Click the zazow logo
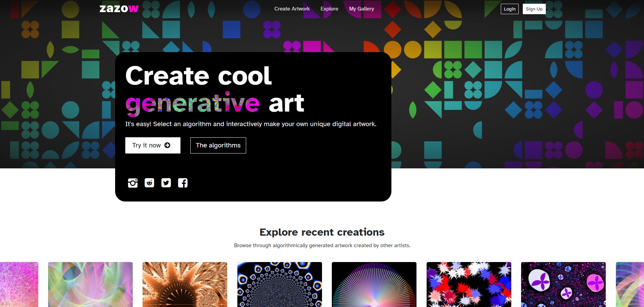The width and height of the screenshot is (644, 307). [119, 9]
